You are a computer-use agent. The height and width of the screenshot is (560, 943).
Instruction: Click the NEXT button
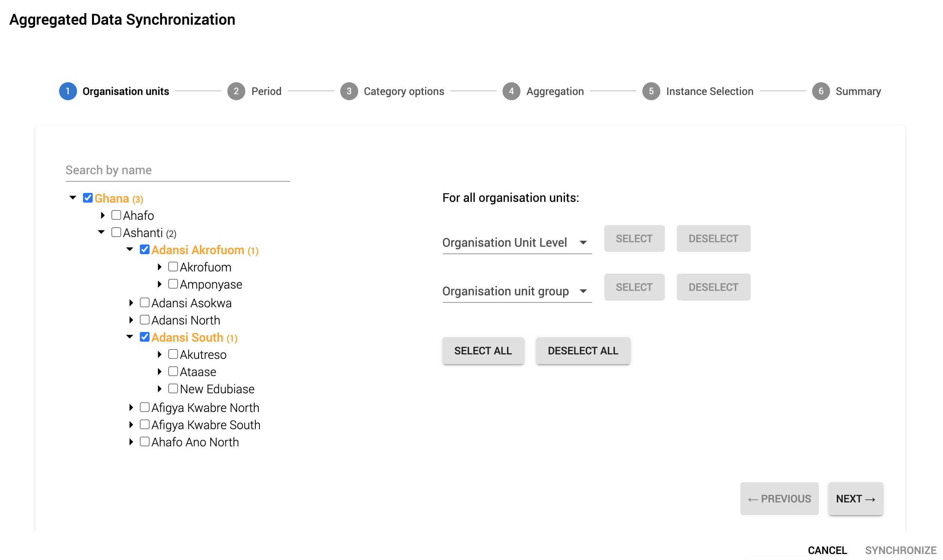[x=855, y=498]
